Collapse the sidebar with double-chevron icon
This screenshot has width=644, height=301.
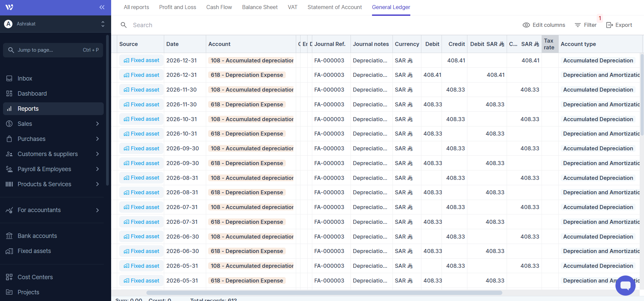click(x=102, y=7)
